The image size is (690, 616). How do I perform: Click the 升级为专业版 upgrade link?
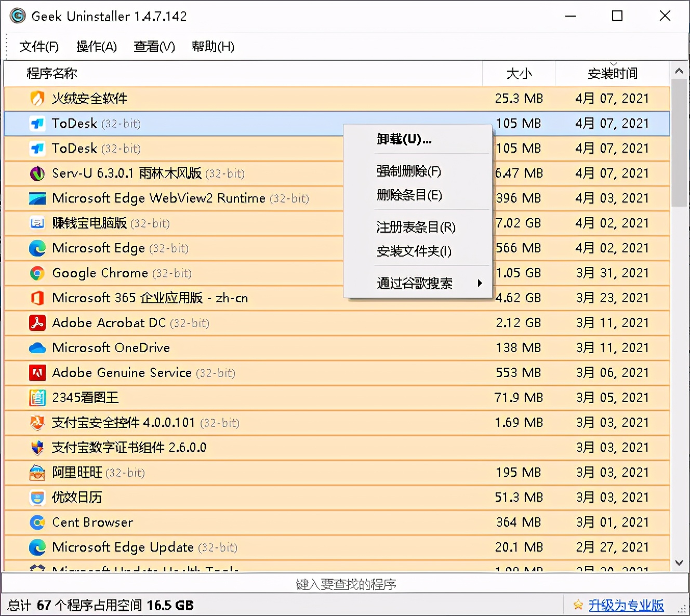[x=626, y=605]
